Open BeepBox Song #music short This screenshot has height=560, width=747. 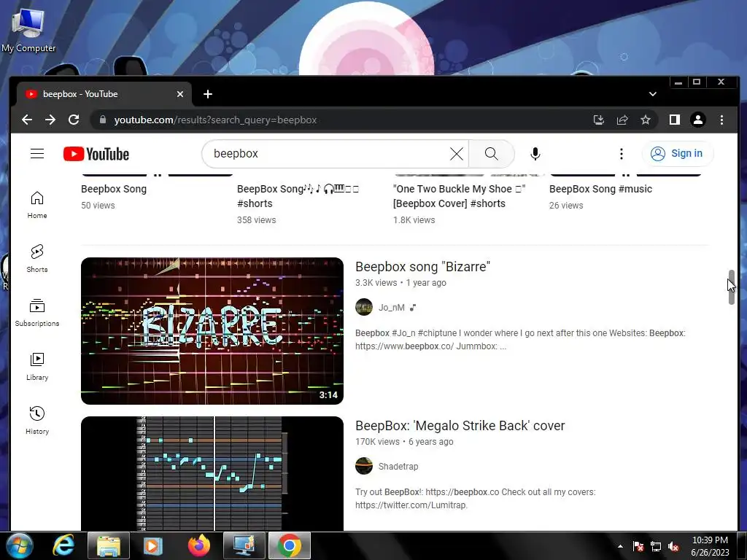[x=601, y=189]
